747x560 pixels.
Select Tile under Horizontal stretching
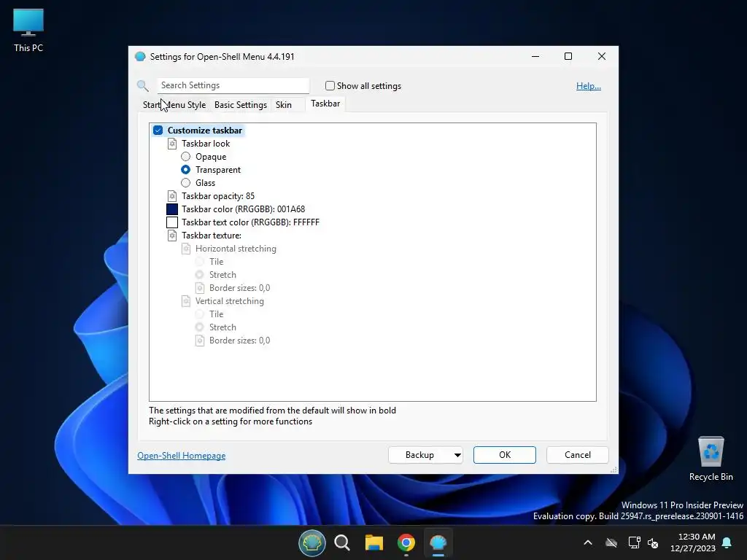point(200,262)
